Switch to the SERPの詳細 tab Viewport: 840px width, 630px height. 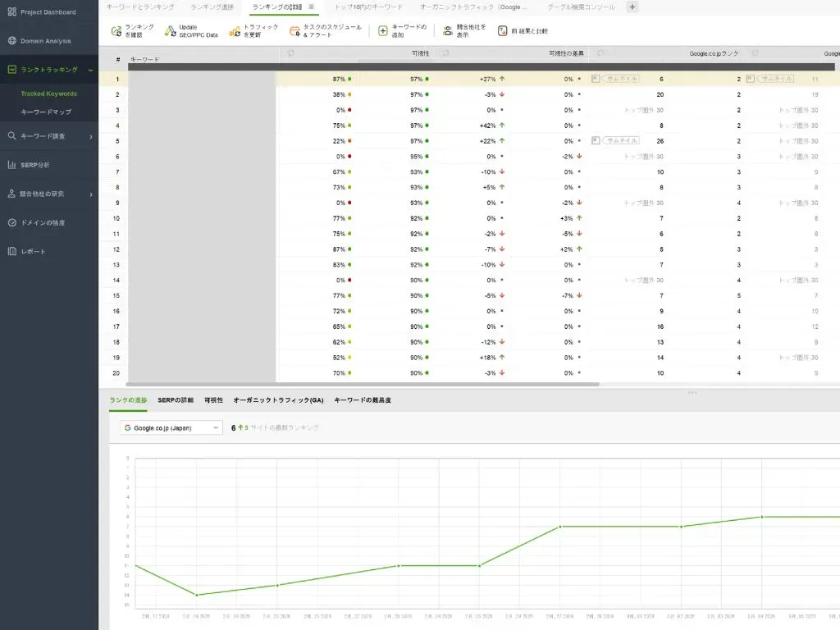(x=176, y=400)
